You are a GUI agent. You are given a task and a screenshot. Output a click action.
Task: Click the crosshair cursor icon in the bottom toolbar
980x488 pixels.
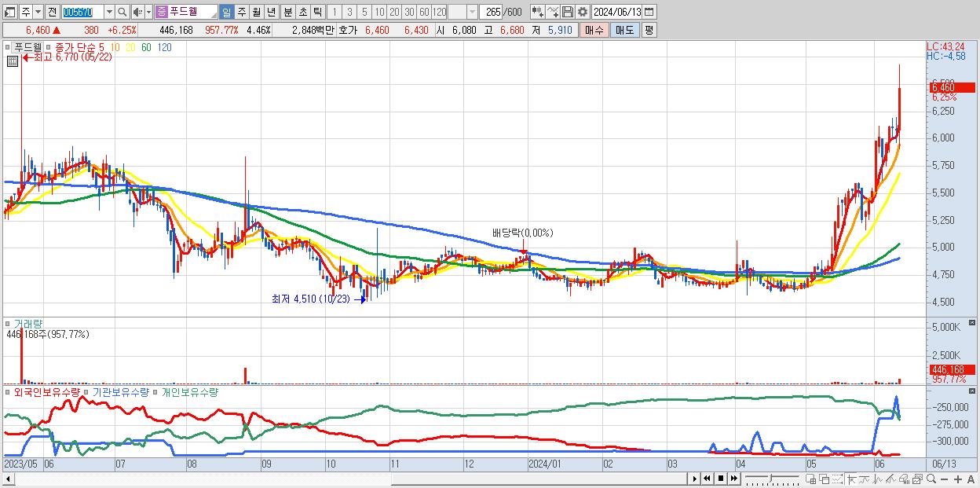[x=851, y=479]
